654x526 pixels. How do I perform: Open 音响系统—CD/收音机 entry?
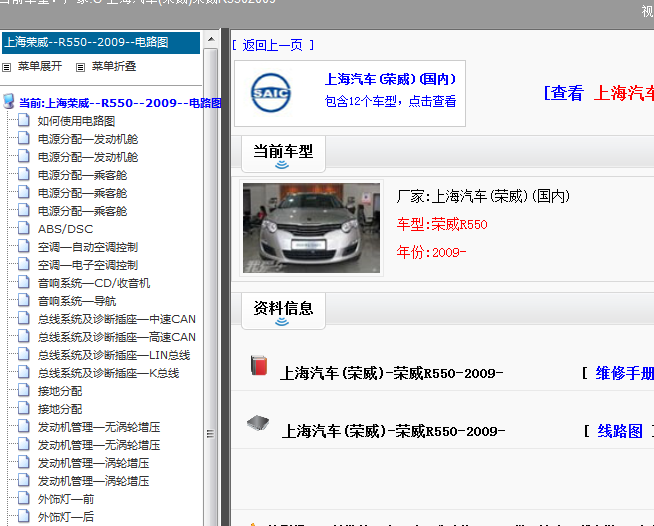tap(94, 283)
